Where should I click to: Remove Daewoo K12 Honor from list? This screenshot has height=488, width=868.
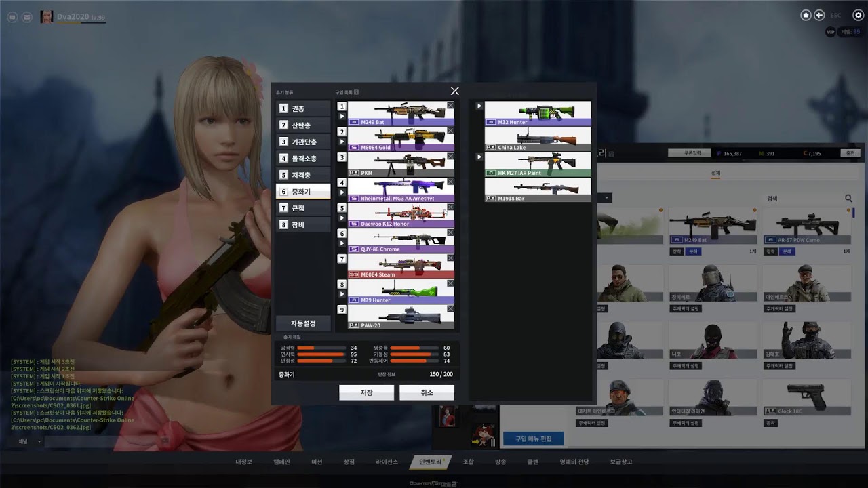450,207
